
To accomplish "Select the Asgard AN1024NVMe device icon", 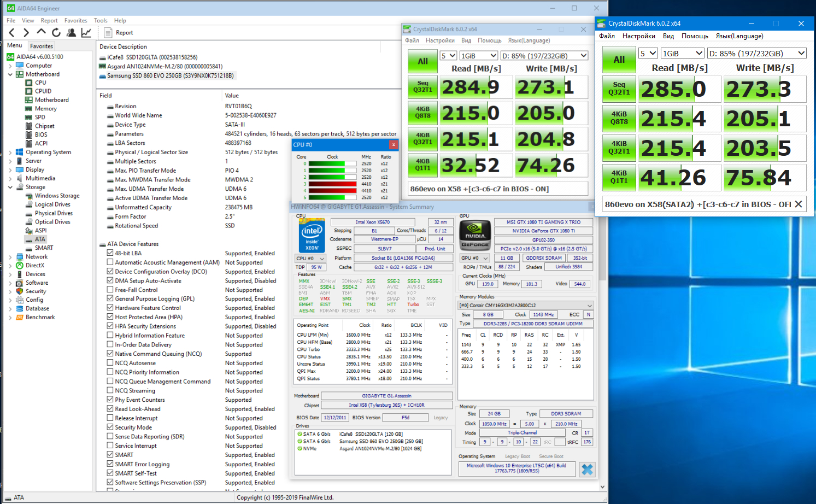I will coord(103,67).
